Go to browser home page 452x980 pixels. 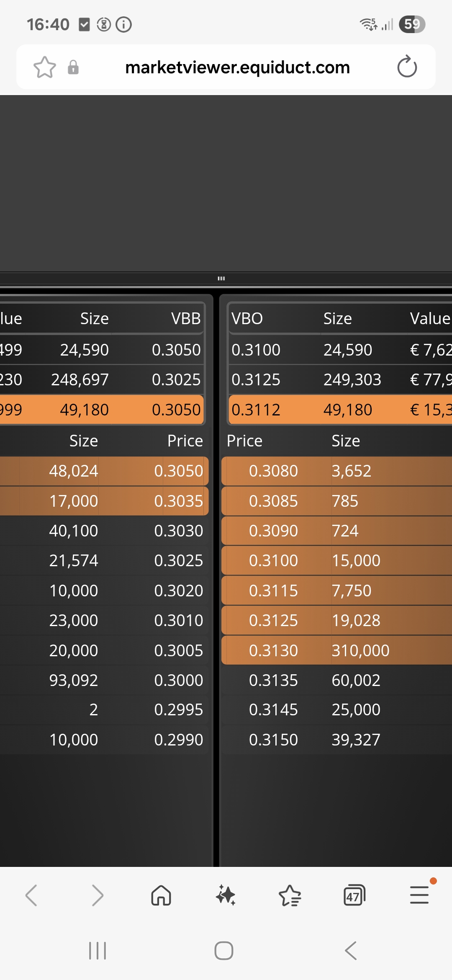tap(161, 895)
